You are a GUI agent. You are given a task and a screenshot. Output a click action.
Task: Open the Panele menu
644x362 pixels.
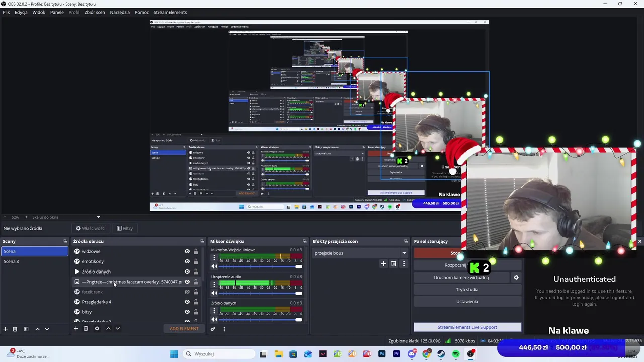(57, 12)
